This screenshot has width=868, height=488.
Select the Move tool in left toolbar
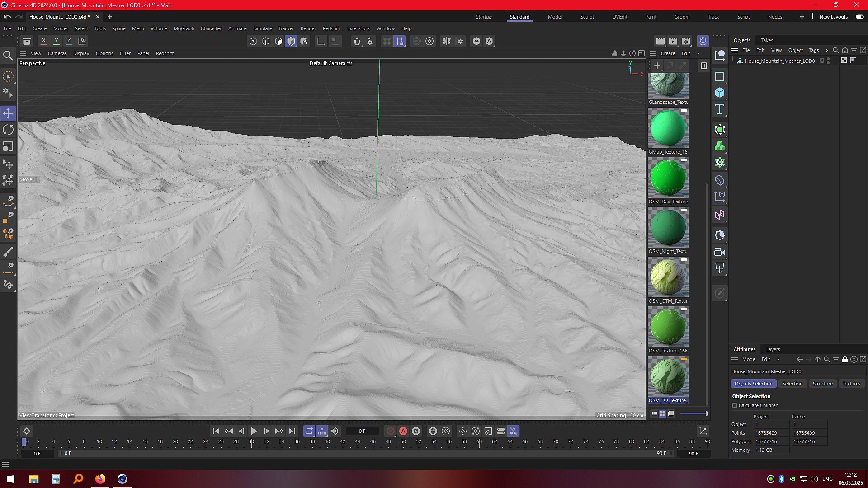(8, 113)
